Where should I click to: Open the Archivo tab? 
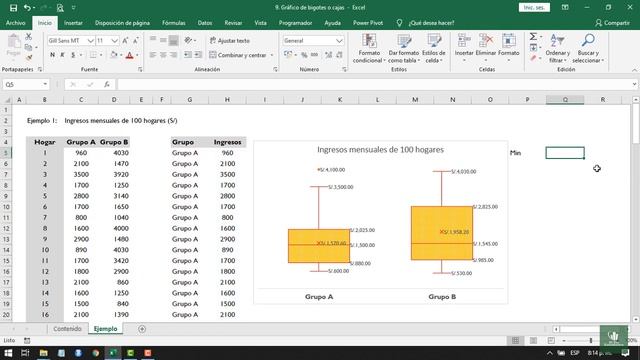[16, 23]
